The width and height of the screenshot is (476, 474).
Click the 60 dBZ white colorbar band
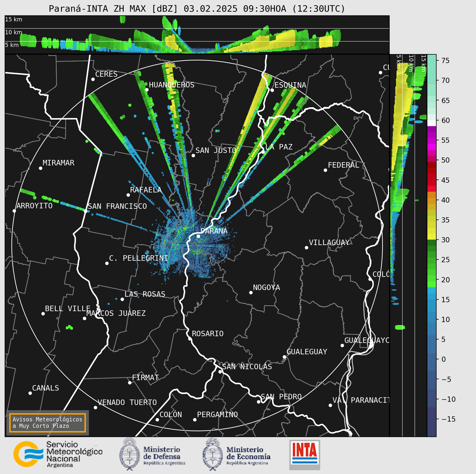432,123
